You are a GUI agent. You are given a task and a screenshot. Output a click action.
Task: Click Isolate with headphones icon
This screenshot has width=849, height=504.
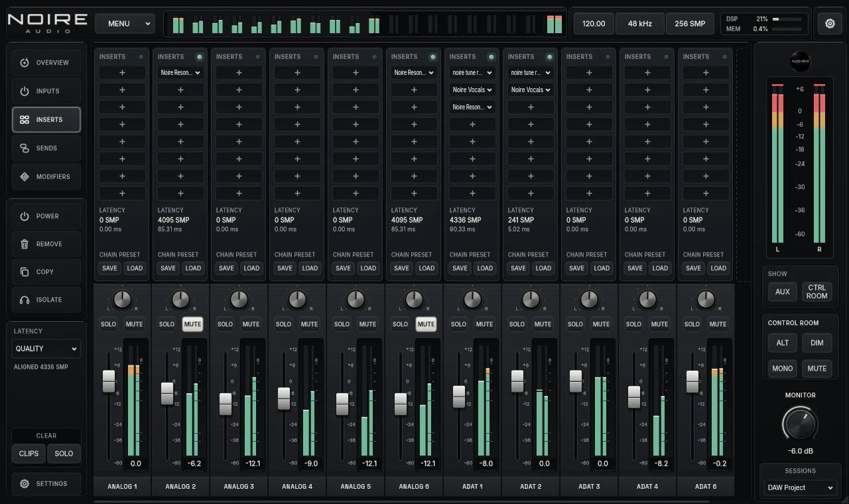click(46, 300)
